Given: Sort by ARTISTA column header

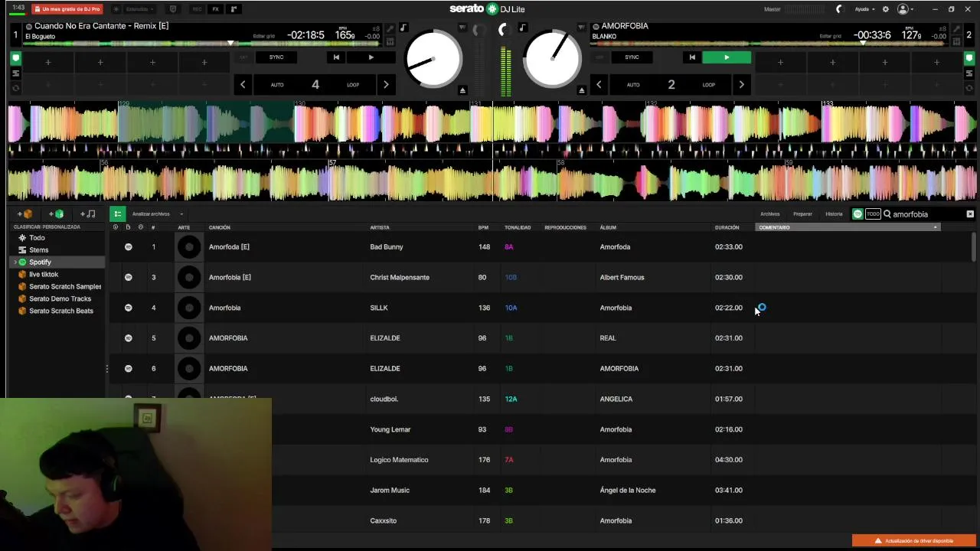Looking at the screenshot, I should pyautogui.click(x=380, y=227).
